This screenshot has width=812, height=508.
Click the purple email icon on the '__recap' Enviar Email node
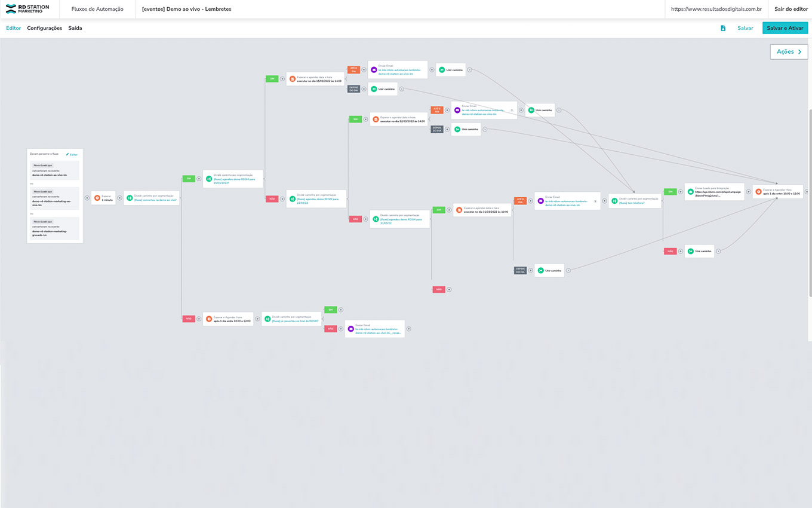350,329
